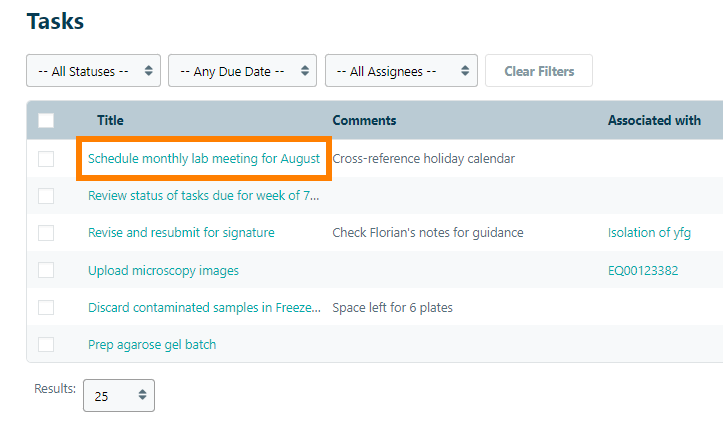Expand the Any Due Date filter

[242, 71]
